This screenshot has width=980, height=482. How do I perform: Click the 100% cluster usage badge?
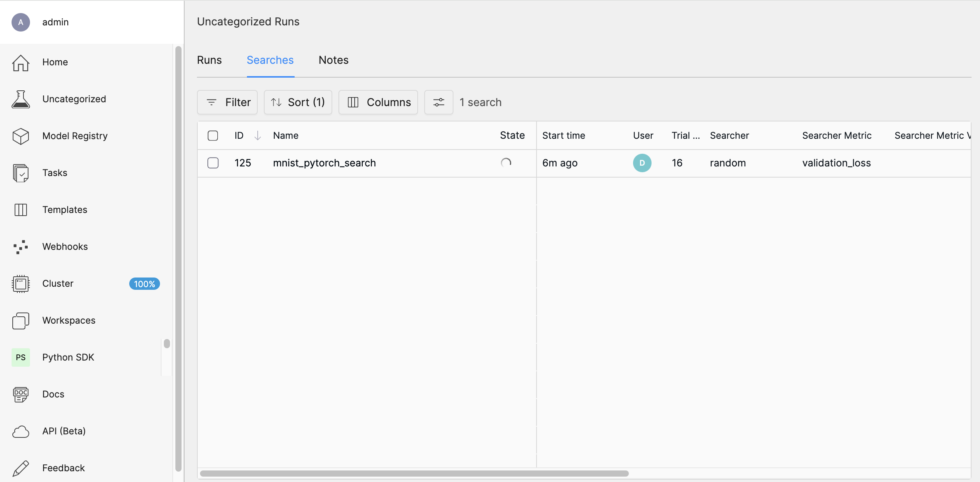pos(145,284)
